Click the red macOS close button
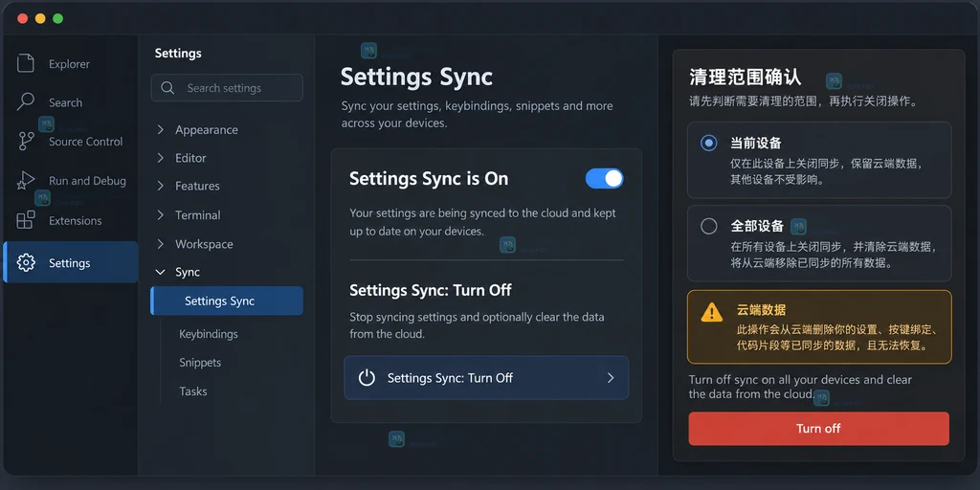This screenshot has width=980, height=490. pos(23,18)
